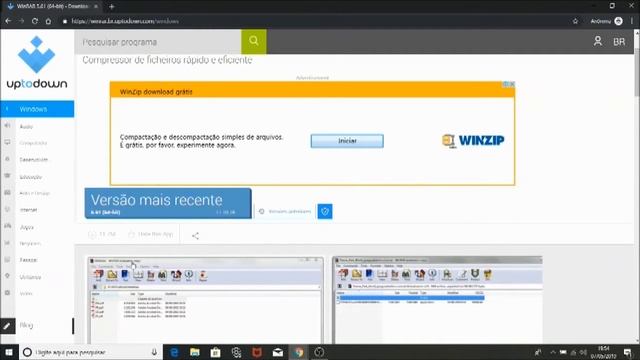640x360 pixels.
Task: Open the browser three-dot menu
Action: [632, 21]
